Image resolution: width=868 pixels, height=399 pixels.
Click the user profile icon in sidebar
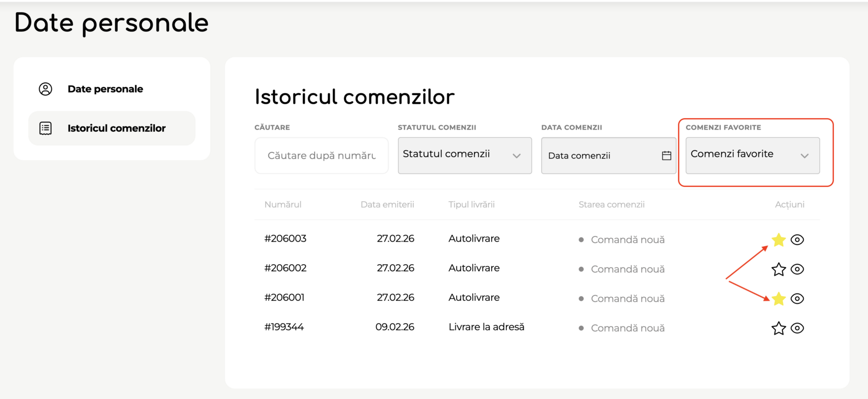pos(45,89)
